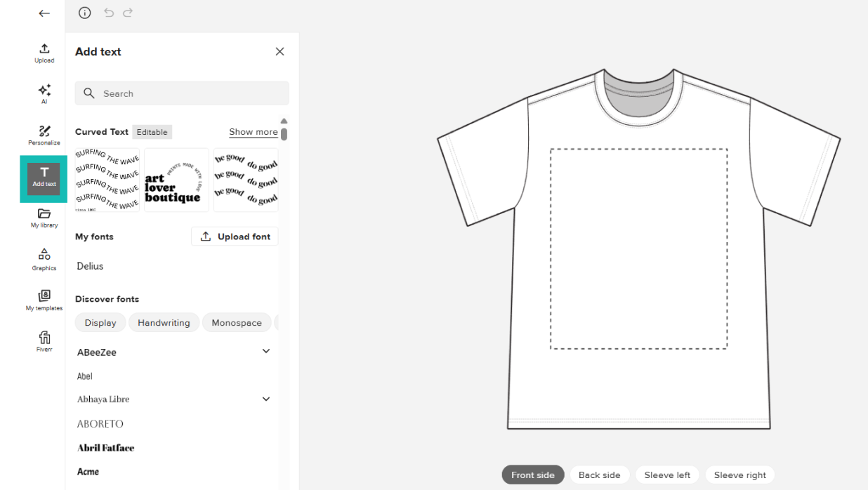Select the Aboreto font
Image resolution: width=868 pixels, height=490 pixels.
pos(100,424)
